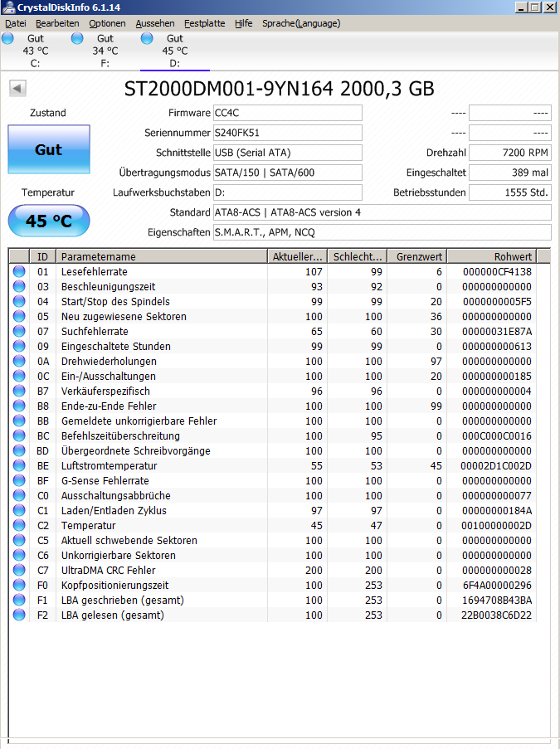Select the status orb for drive F:
This screenshot has height=749, width=560.
point(77,38)
